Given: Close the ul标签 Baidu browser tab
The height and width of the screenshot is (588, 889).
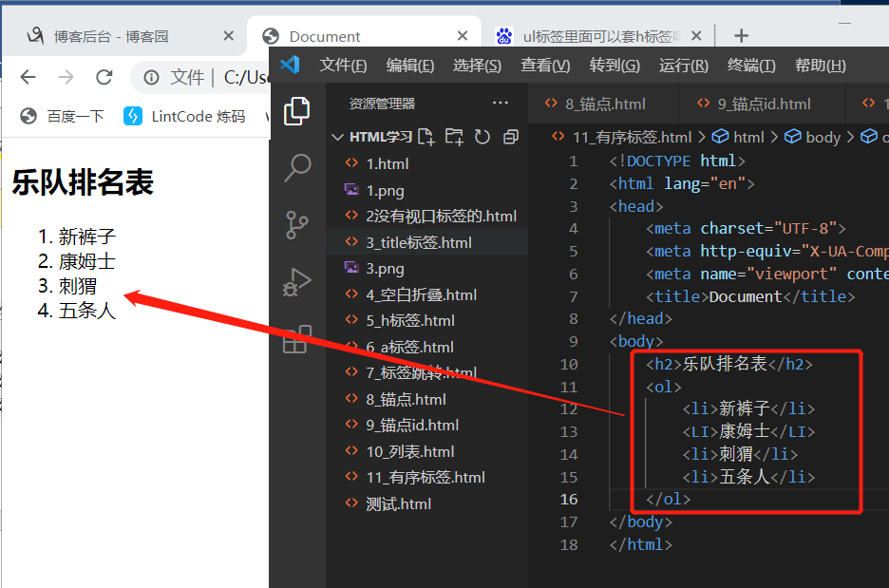Looking at the screenshot, I should pyautogui.click(x=696, y=36).
